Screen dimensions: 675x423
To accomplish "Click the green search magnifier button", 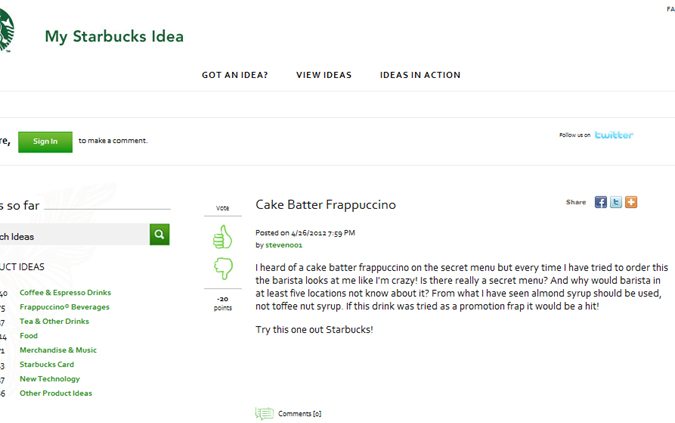I will 159,234.
